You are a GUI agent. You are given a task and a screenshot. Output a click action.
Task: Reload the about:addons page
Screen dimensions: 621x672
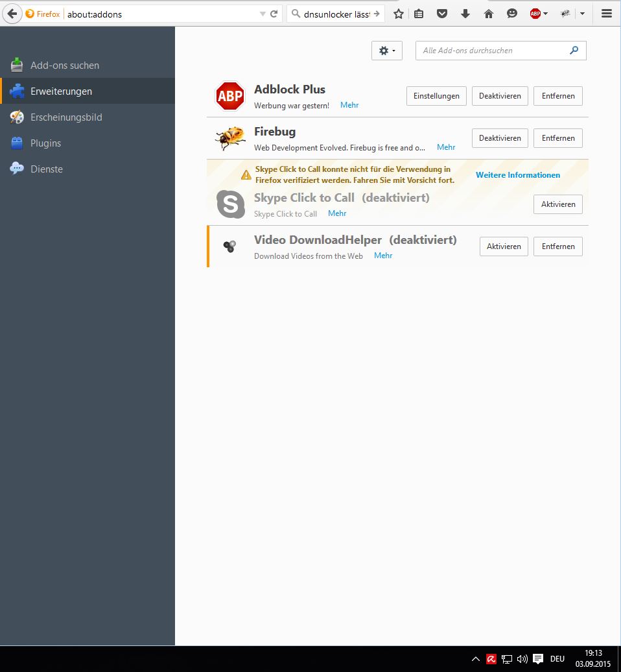click(274, 14)
